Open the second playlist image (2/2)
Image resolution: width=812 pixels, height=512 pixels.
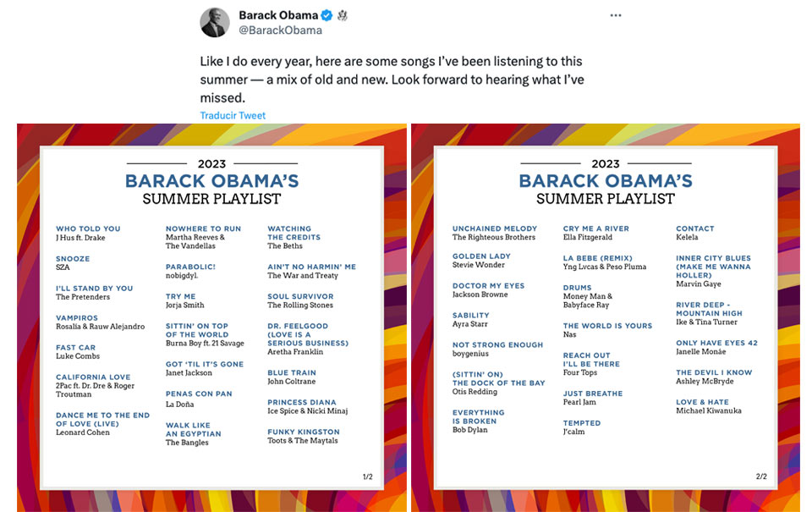(606, 317)
